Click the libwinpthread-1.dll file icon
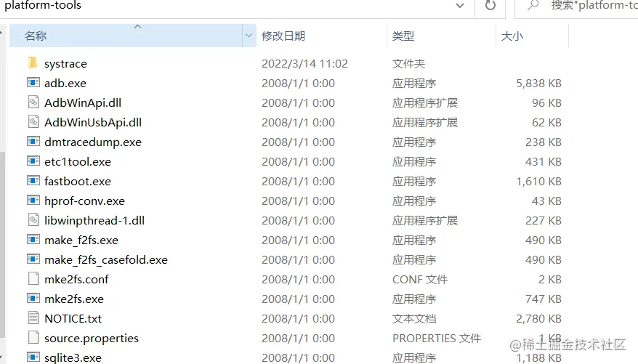Image resolution: width=638 pixels, height=364 pixels. pos(33,219)
